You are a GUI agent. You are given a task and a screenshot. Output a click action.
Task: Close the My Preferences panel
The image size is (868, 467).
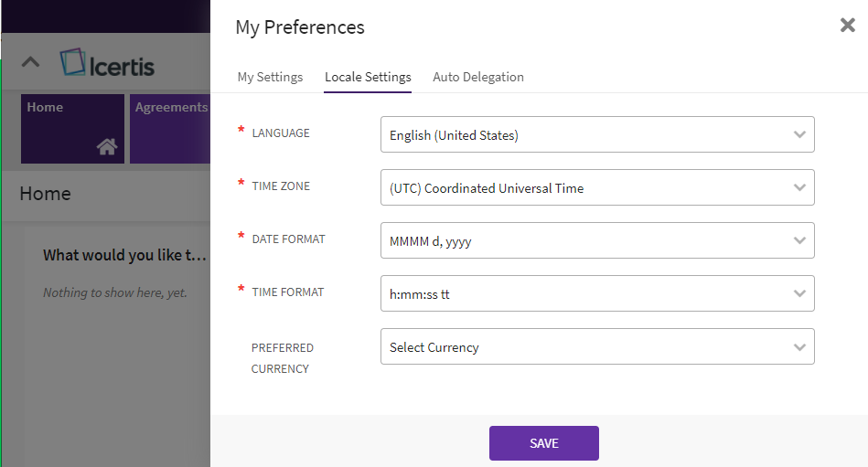[x=847, y=26]
